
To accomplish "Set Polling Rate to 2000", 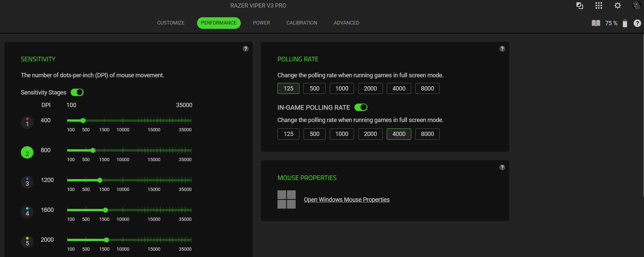I will [370, 89].
